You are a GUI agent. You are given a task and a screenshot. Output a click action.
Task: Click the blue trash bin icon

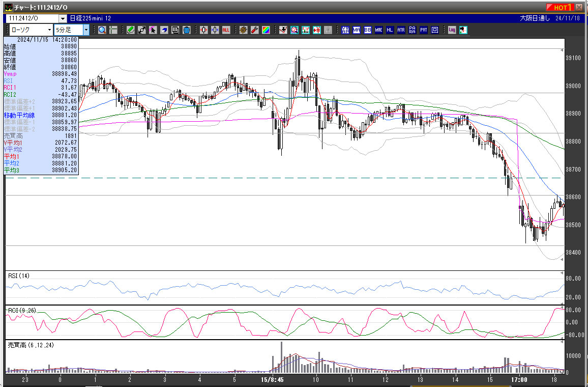tap(186, 30)
